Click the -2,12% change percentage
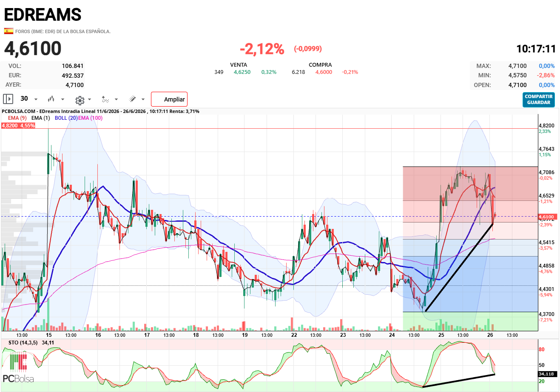Screen dimensions: 560x392 click(x=262, y=49)
